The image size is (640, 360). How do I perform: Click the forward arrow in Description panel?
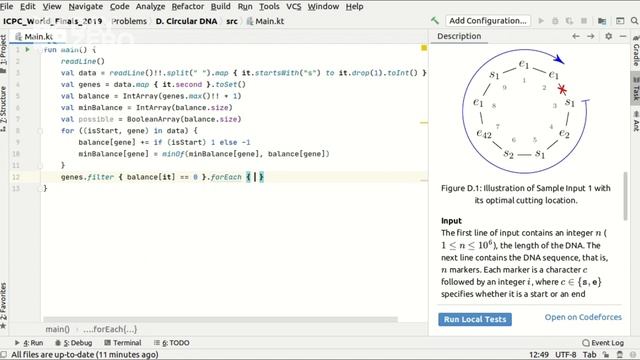(x=591, y=36)
